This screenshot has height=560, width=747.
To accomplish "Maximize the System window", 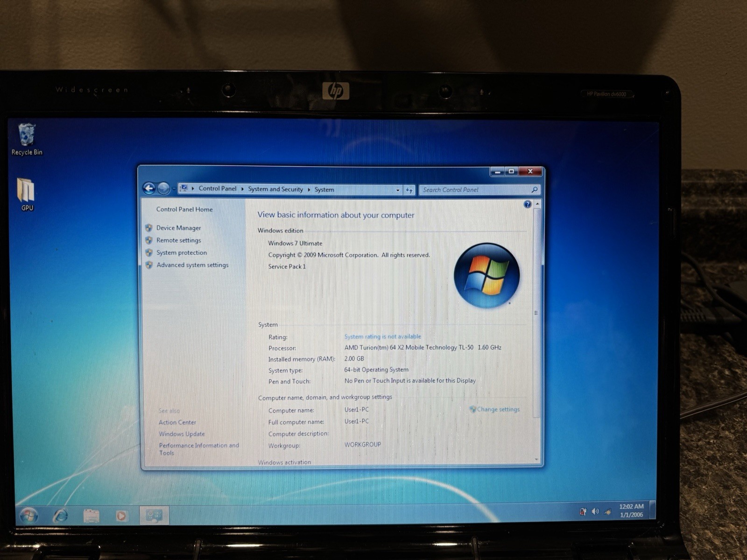I will coord(511,172).
